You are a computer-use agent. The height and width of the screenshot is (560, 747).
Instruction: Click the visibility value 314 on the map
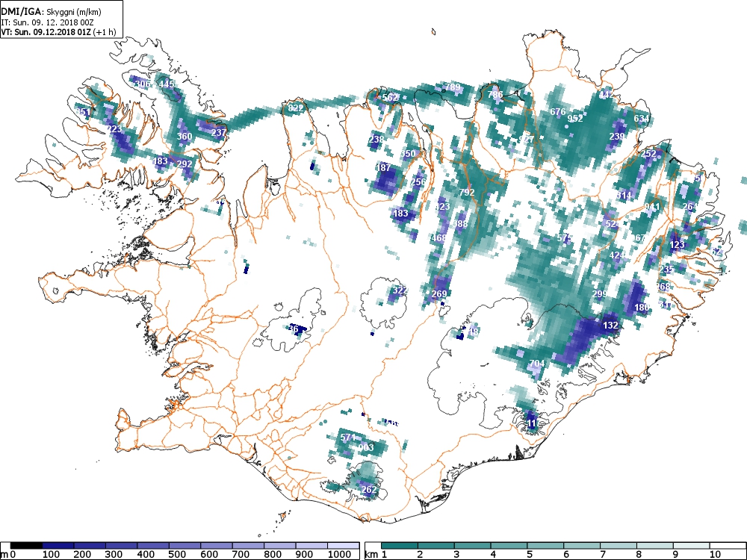(624, 196)
